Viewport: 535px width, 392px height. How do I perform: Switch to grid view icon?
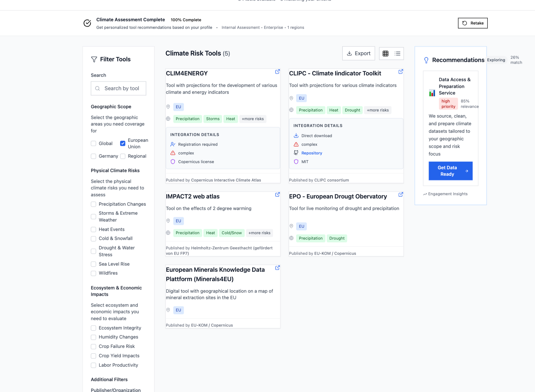tap(385, 53)
